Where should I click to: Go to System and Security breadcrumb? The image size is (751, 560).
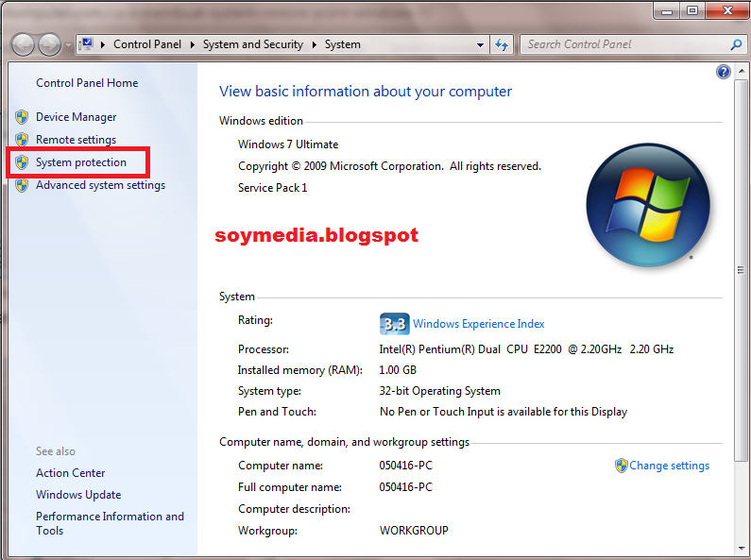coord(253,44)
